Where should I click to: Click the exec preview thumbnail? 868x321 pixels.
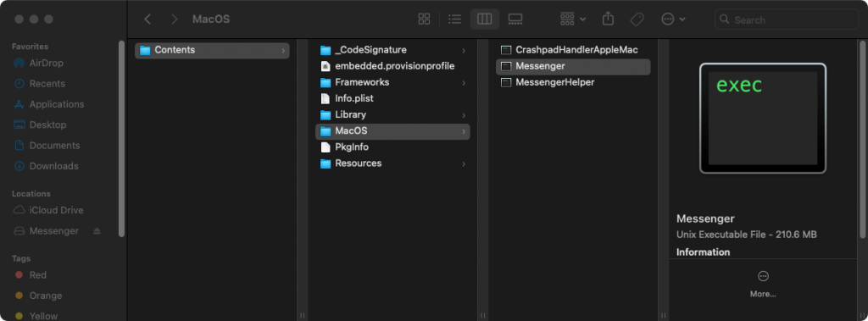(763, 119)
